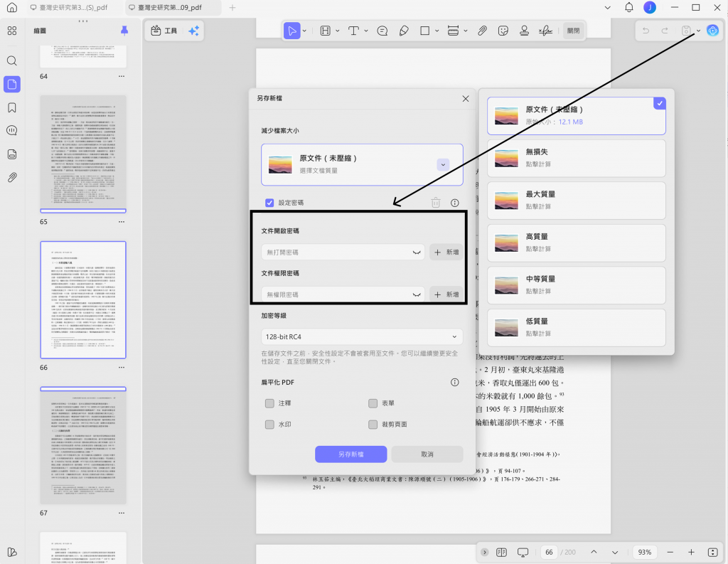Open the thumbnails grid panel icon
Screen dimensions: 728x564
(x=12, y=31)
